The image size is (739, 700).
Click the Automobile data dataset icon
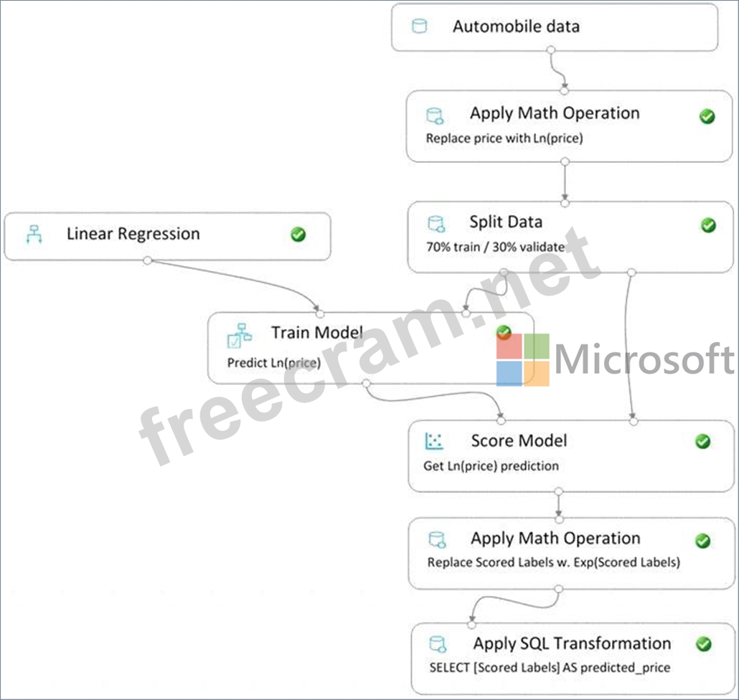(418, 27)
